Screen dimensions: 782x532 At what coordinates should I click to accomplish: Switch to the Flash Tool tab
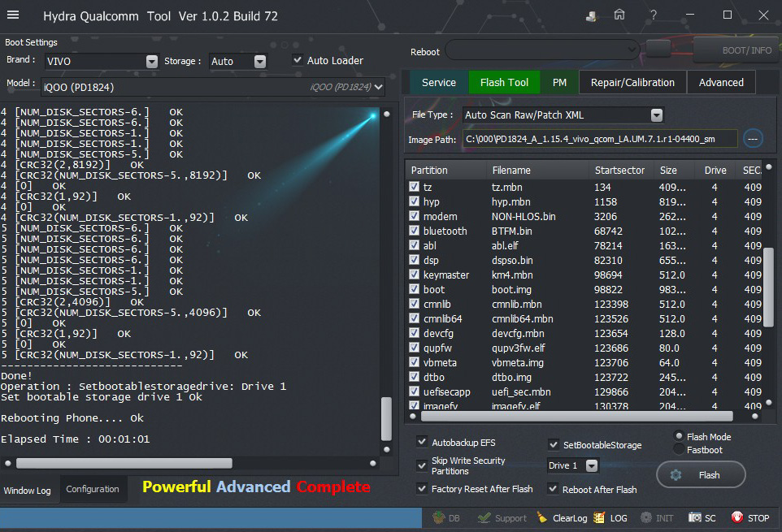(x=504, y=82)
